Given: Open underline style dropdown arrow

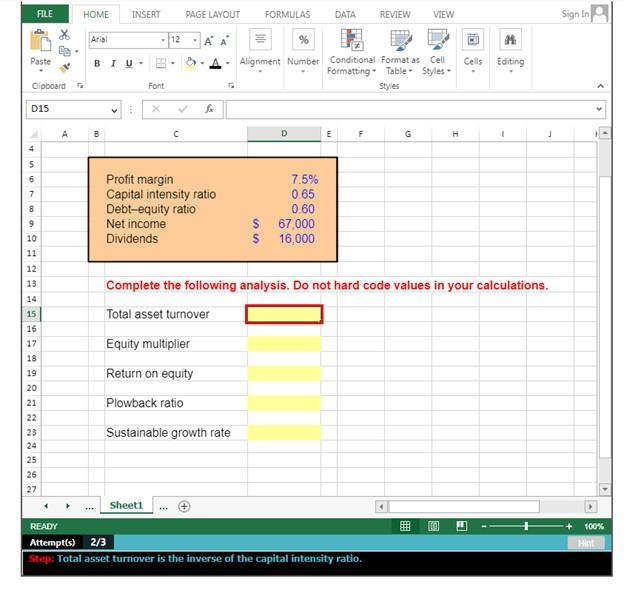Looking at the screenshot, I should click(x=141, y=63).
